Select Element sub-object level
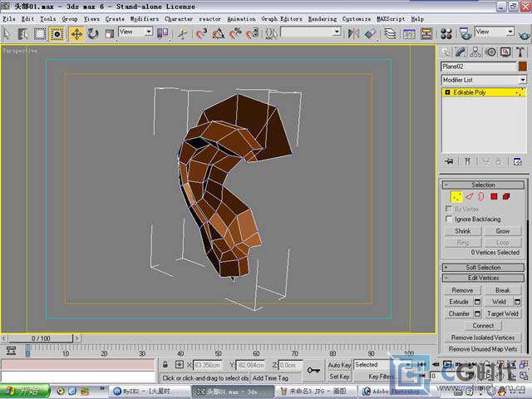This screenshot has height=399, width=532. pyautogui.click(x=506, y=196)
